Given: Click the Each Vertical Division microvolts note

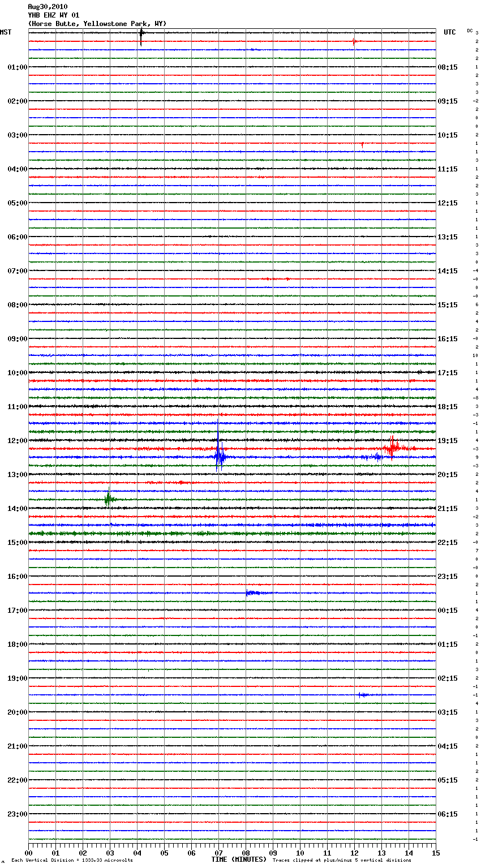Looking at the screenshot, I should tap(72, 861).
